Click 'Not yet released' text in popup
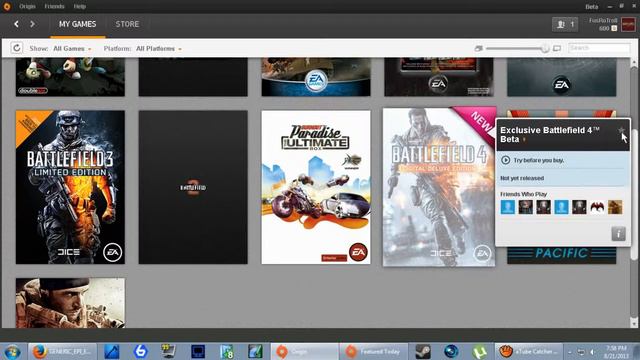 click(522, 178)
